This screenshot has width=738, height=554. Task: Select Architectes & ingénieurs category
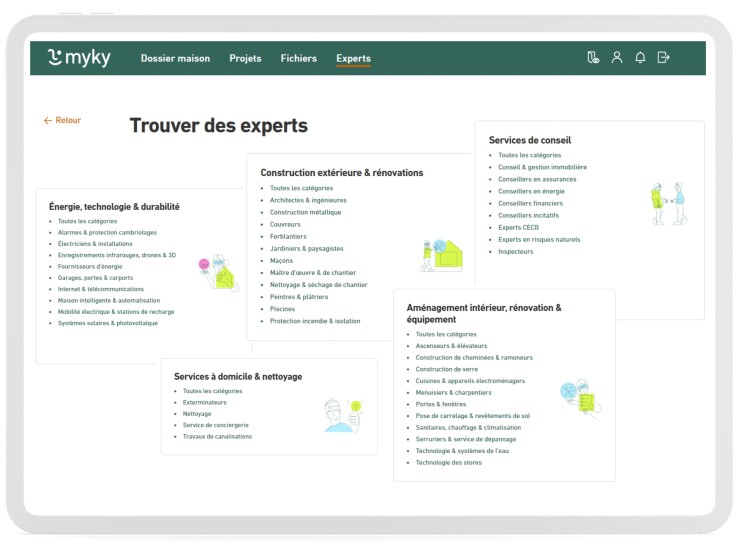point(308,200)
